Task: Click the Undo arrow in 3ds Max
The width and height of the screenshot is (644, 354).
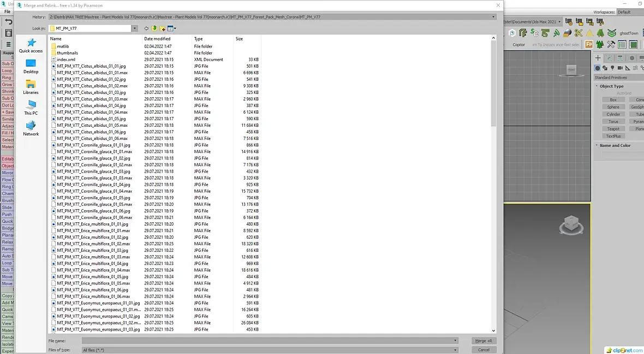Action: (x=9, y=21)
